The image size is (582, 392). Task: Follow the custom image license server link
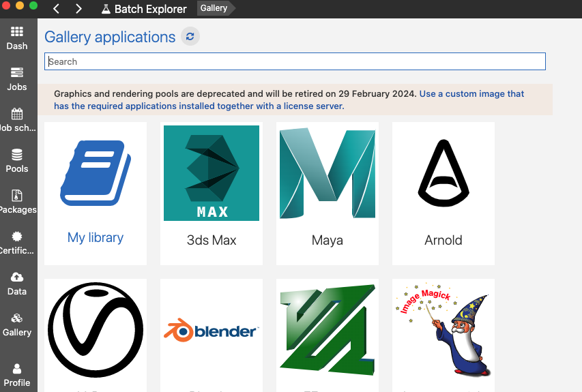tap(289, 100)
